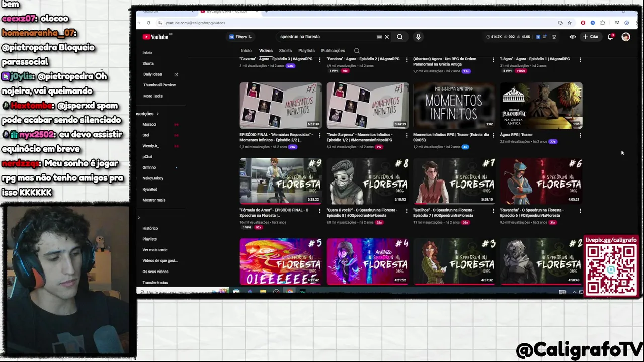Open the Moracci subscription channel
The width and height of the screenshot is (644, 362).
[149, 124]
